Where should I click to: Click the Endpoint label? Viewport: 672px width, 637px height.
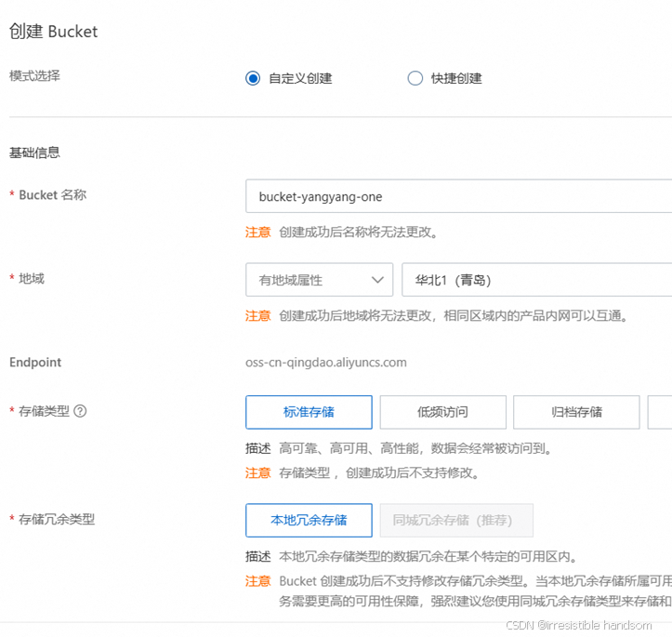pyautogui.click(x=35, y=363)
